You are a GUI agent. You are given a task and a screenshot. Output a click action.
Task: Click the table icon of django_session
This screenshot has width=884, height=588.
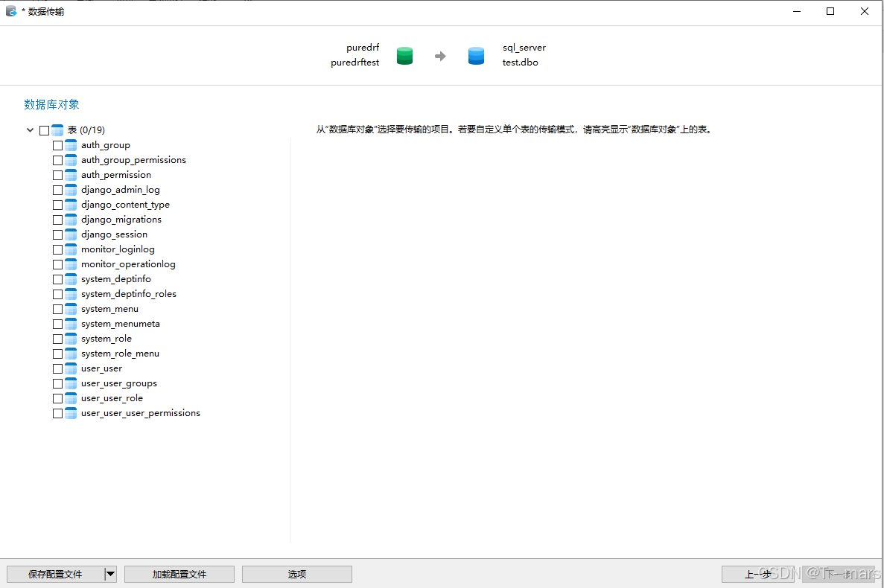pos(71,235)
